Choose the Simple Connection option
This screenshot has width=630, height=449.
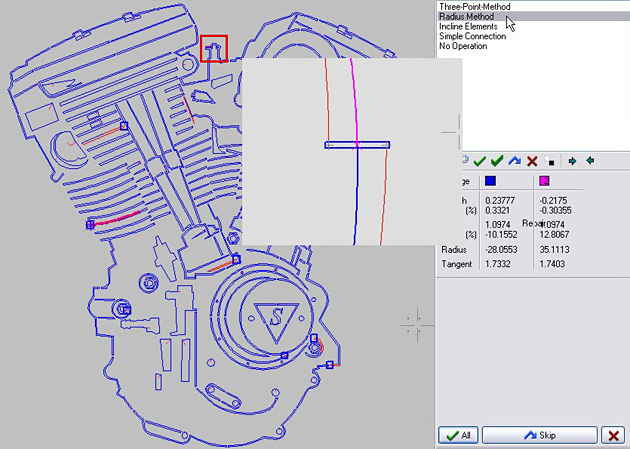(472, 36)
